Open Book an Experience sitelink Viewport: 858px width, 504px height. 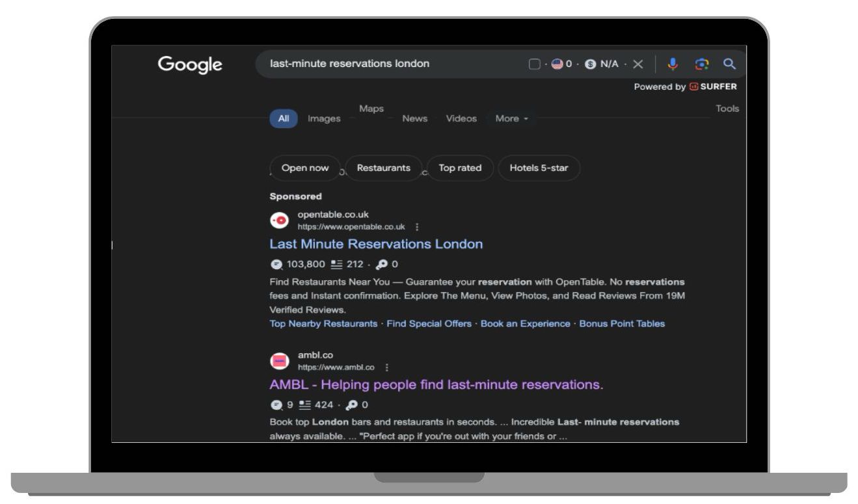tap(526, 323)
